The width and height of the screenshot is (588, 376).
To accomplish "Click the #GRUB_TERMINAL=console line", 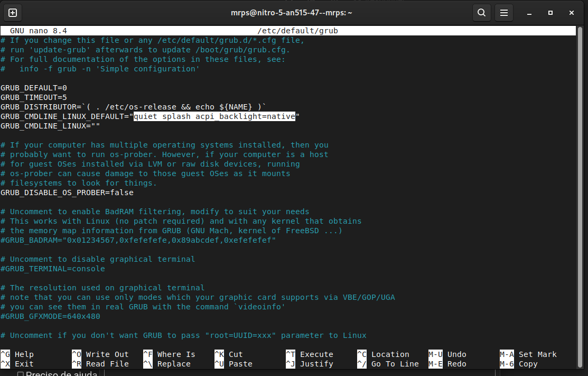I will click(53, 269).
